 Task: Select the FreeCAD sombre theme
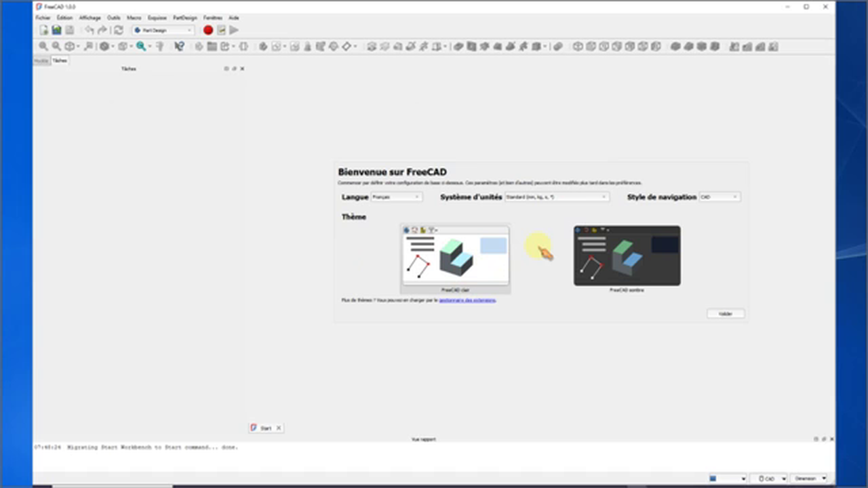pos(627,256)
